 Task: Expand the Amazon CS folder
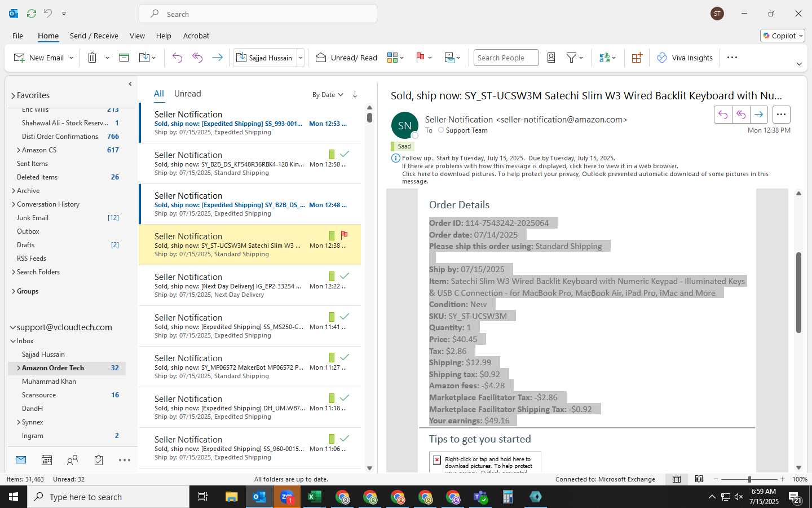pyautogui.click(x=19, y=150)
